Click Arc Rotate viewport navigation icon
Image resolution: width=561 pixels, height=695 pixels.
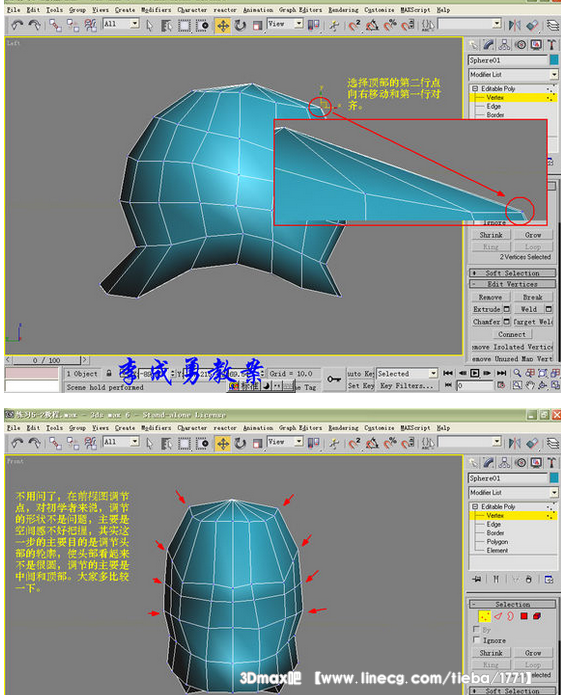(x=543, y=386)
